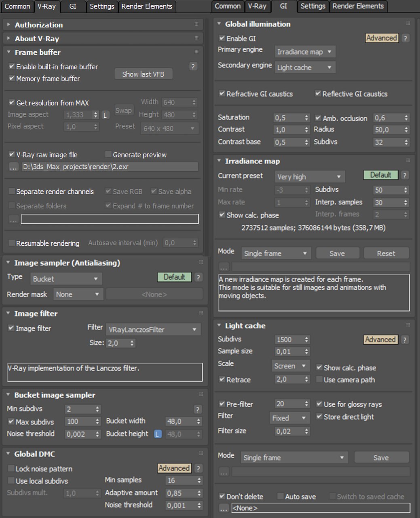Switch to Settings tab in left panel
The height and width of the screenshot is (518, 420).
coord(102,6)
